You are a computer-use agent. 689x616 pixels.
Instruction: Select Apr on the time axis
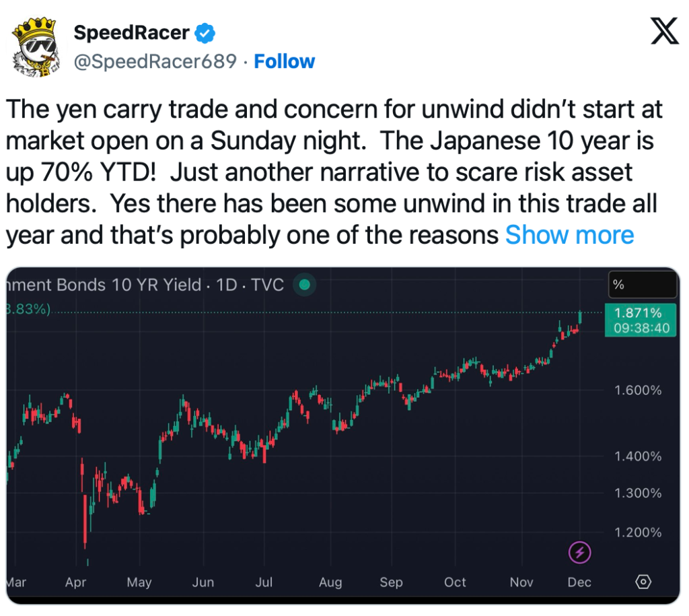coord(76,582)
